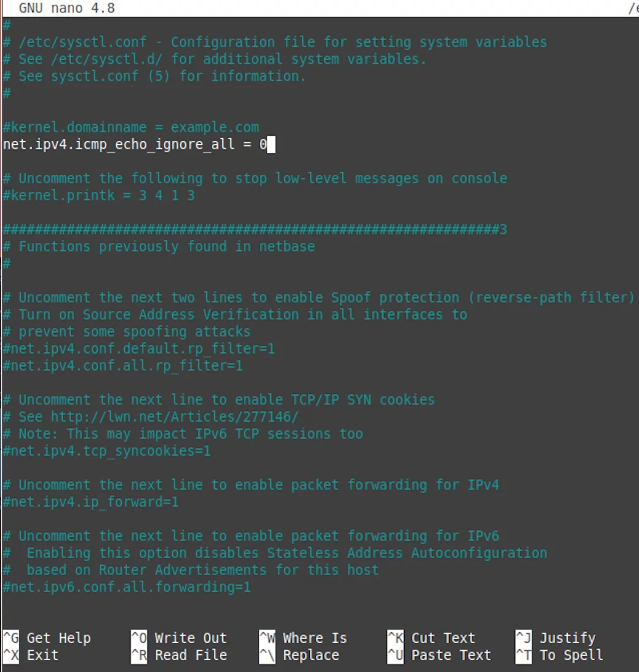
Task: Click the #net.ipv6.conf.all.forwarding=1 line
Action: coord(127,587)
